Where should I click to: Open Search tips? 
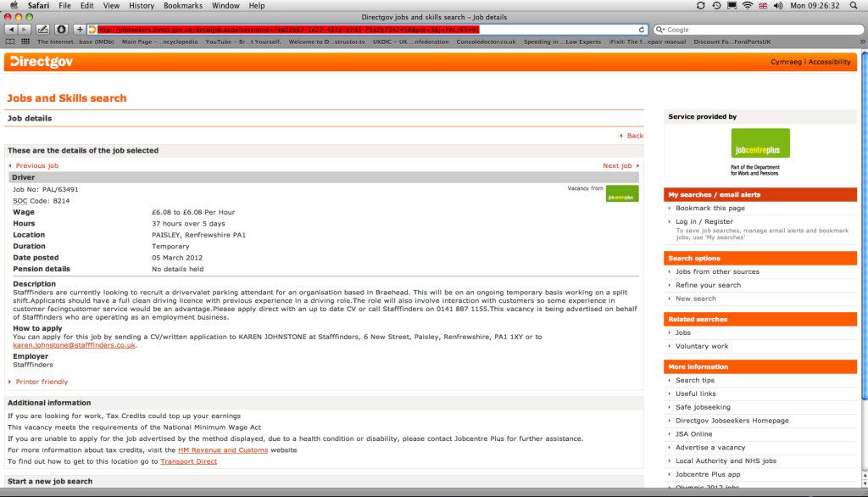point(695,381)
